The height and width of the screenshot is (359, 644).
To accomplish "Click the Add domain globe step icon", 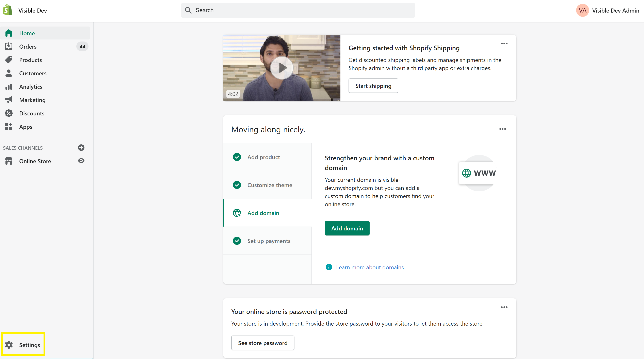I will click(237, 213).
